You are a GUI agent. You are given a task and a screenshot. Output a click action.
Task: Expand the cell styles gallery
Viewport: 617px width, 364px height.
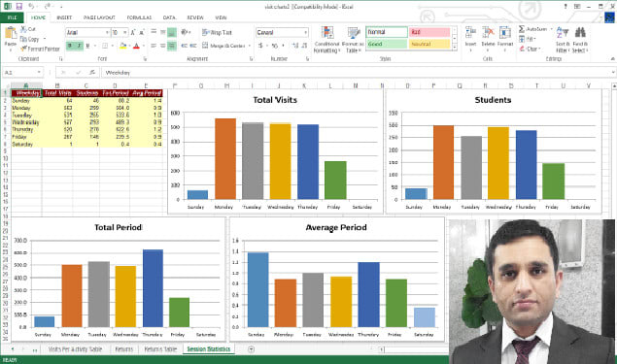[x=455, y=48]
